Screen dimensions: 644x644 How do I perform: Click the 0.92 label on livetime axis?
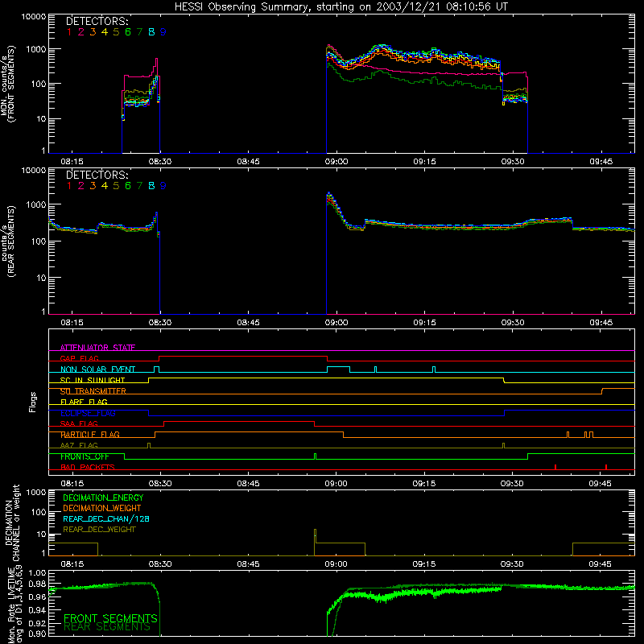(x=37, y=623)
